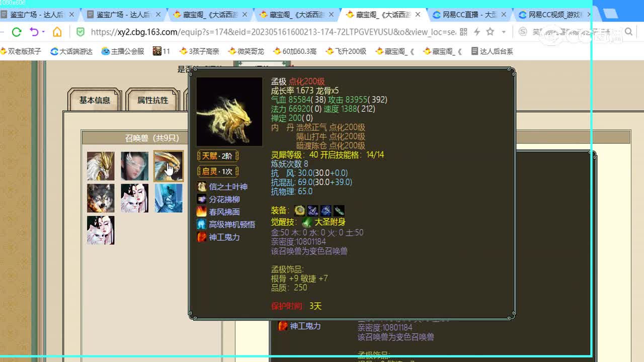Click the 召唤兽（共9只）panel header

(x=152, y=138)
